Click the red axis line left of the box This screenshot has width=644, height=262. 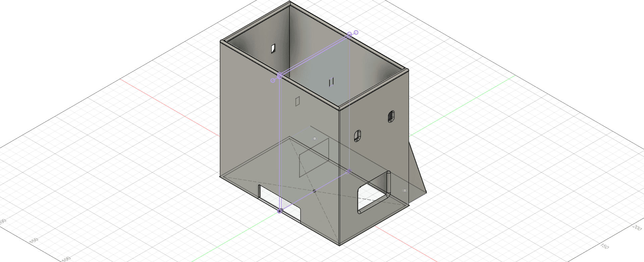[169, 108]
